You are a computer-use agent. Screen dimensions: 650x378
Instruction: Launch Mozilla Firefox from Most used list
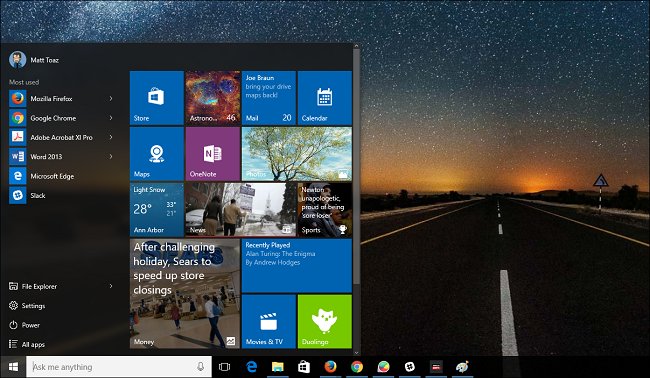click(x=61, y=99)
